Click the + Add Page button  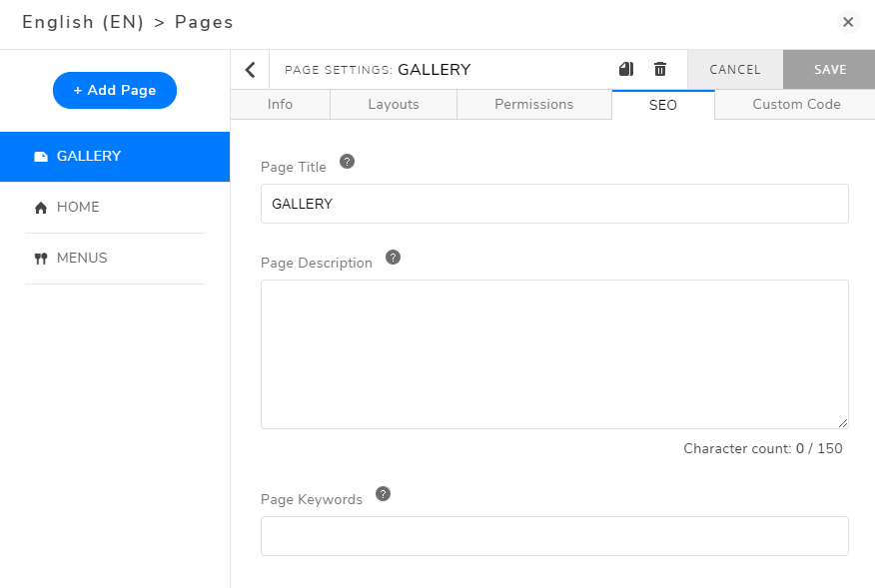click(114, 90)
